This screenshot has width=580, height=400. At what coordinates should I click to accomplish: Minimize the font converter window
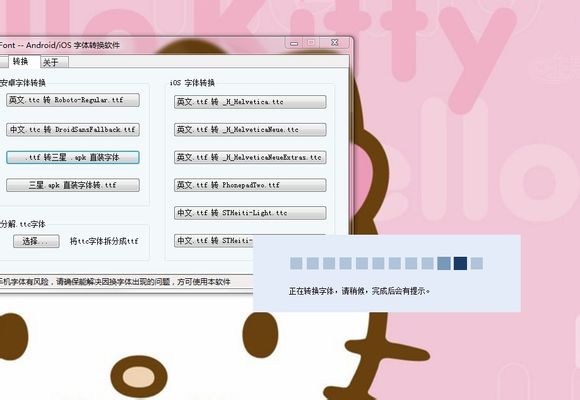294,43
